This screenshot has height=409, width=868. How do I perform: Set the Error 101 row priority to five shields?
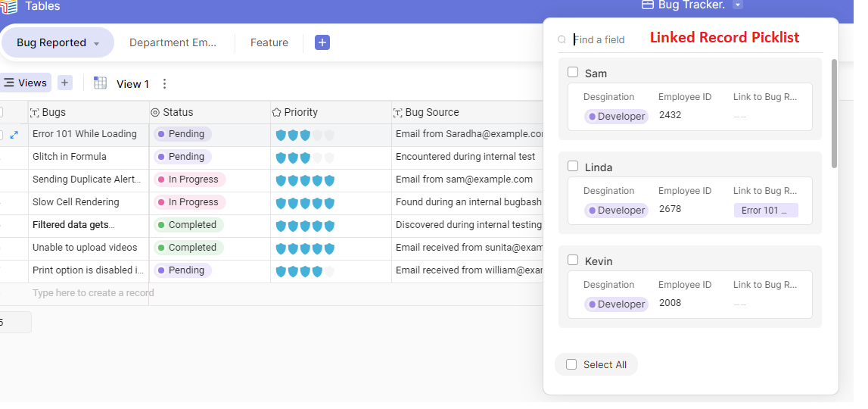click(x=329, y=135)
